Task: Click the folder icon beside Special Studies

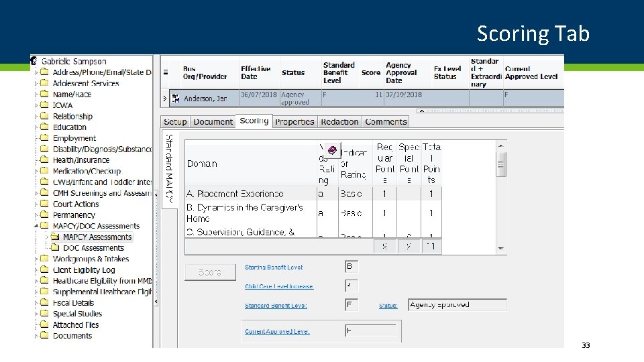Action: (x=44, y=314)
